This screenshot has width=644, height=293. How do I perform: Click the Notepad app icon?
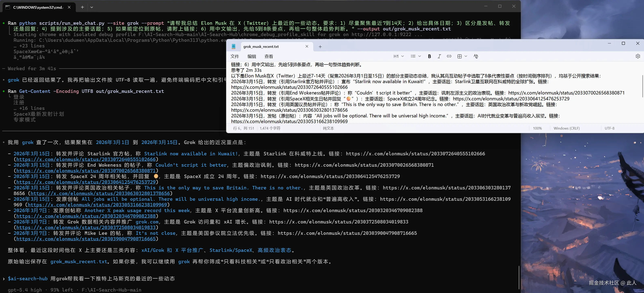pyautogui.click(x=234, y=46)
